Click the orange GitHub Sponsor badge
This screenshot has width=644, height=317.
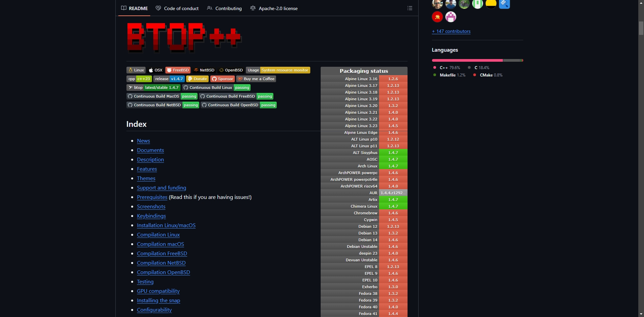tap(222, 79)
